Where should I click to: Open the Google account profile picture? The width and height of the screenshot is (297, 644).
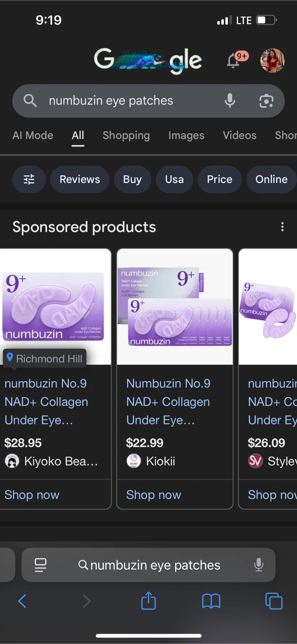(x=272, y=60)
